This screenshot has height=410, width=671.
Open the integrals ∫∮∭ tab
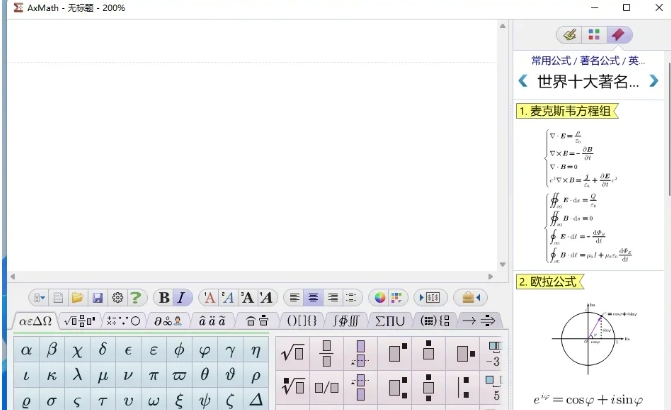click(x=346, y=321)
